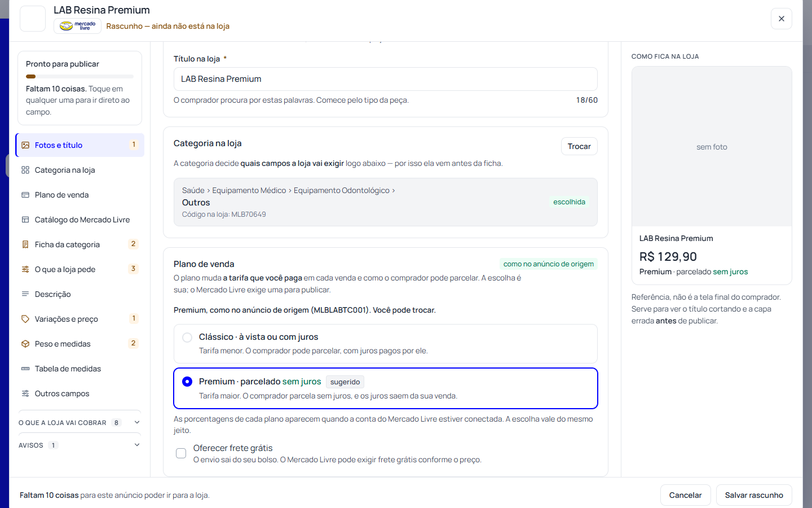Click the O que a loja pede icon
Image resolution: width=812 pixels, height=508 pixels.
click(x=25, y=269)
